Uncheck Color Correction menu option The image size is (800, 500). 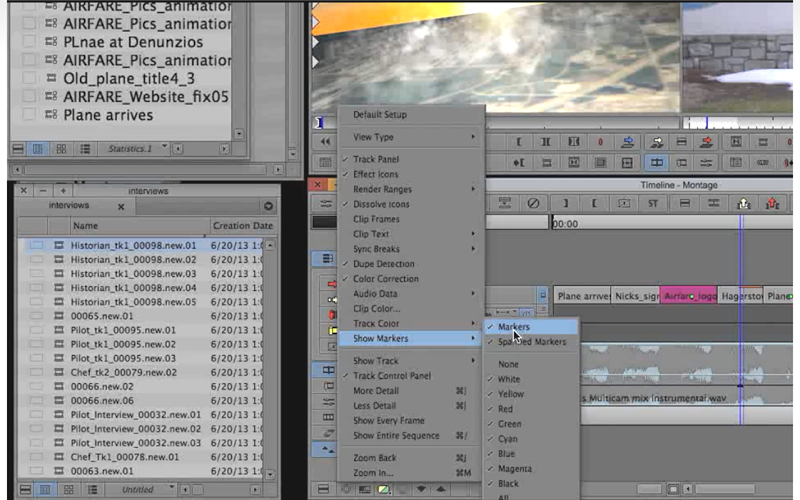pyautogui.click(x=385, y=279)
